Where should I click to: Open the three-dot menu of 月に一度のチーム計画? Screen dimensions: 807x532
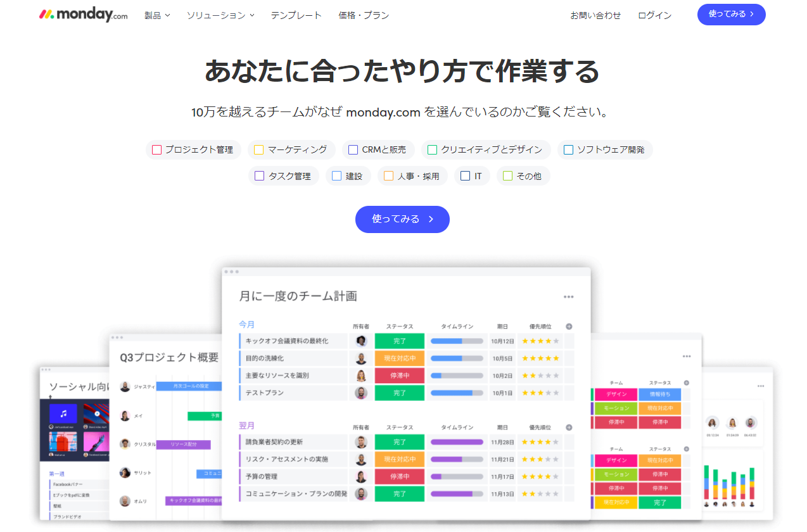(568, 296)
